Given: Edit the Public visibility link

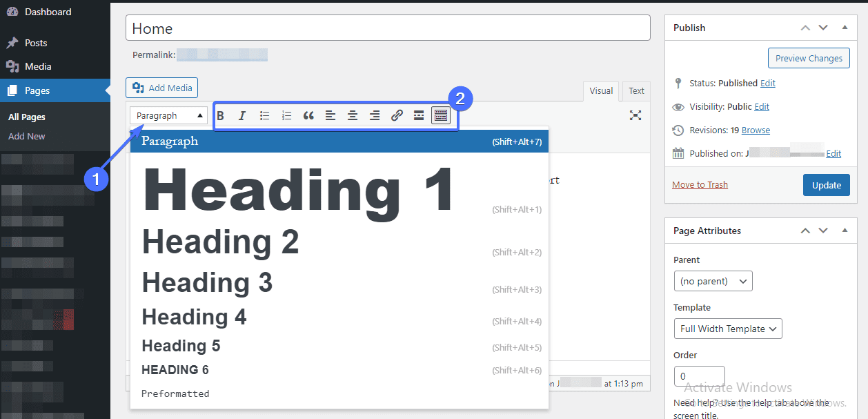Looking at the screenshot, I should 762,107.
